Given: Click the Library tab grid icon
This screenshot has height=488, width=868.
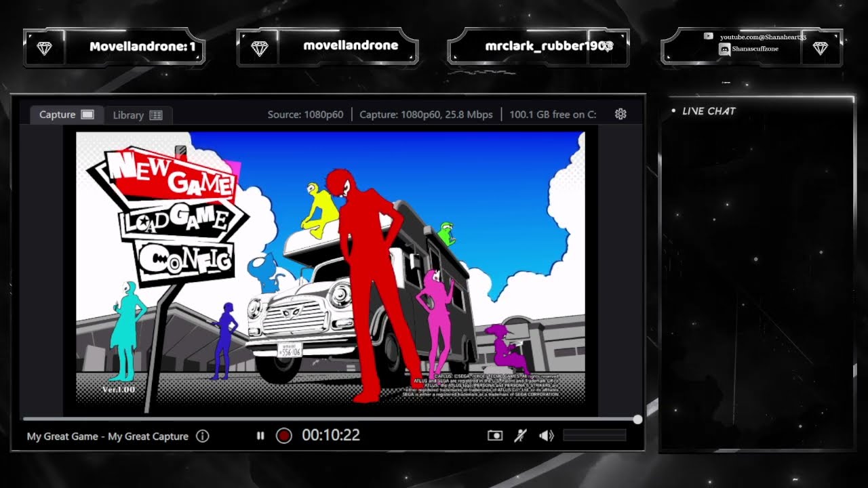Looking at the screenshot, I should click(x=156, y=115).
